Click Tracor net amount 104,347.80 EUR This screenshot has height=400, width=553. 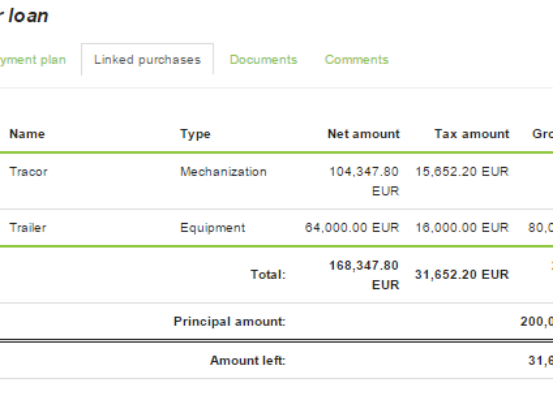[x=364, y=181]
